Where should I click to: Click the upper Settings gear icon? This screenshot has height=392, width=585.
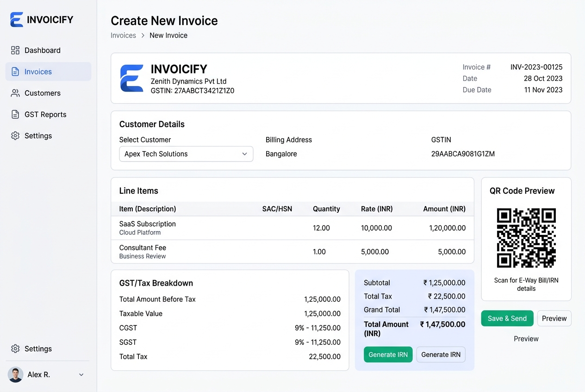point(15,135)
